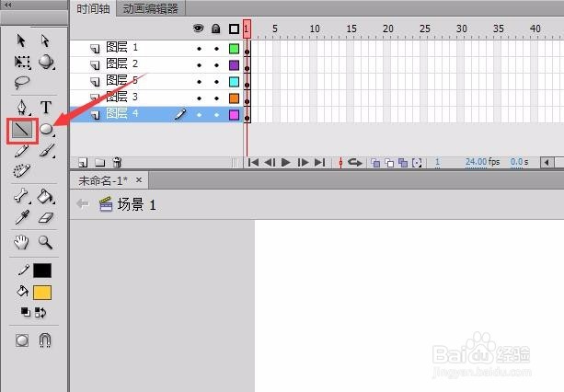Go to first frame
The image size is (564, 392).
(x=253, y=163)
